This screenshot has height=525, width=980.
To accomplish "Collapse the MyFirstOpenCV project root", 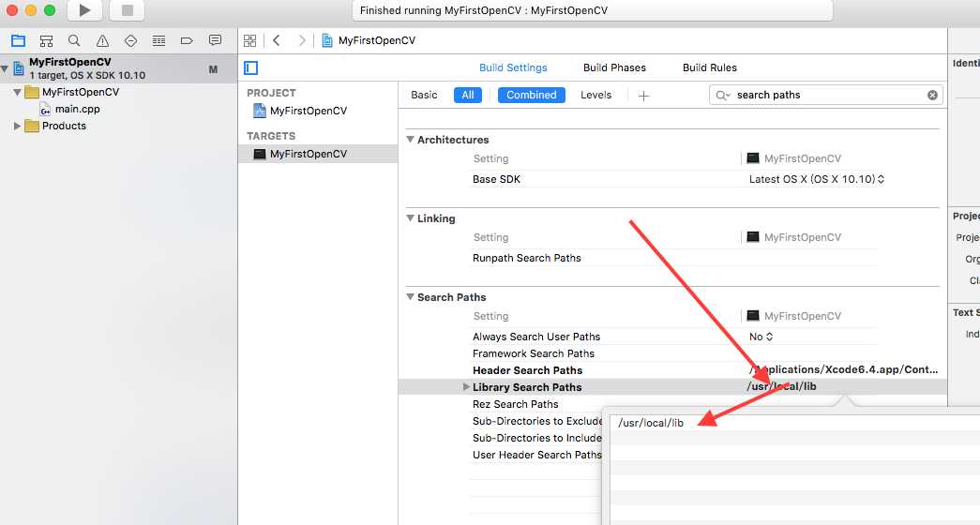I will tap(5, 68).
